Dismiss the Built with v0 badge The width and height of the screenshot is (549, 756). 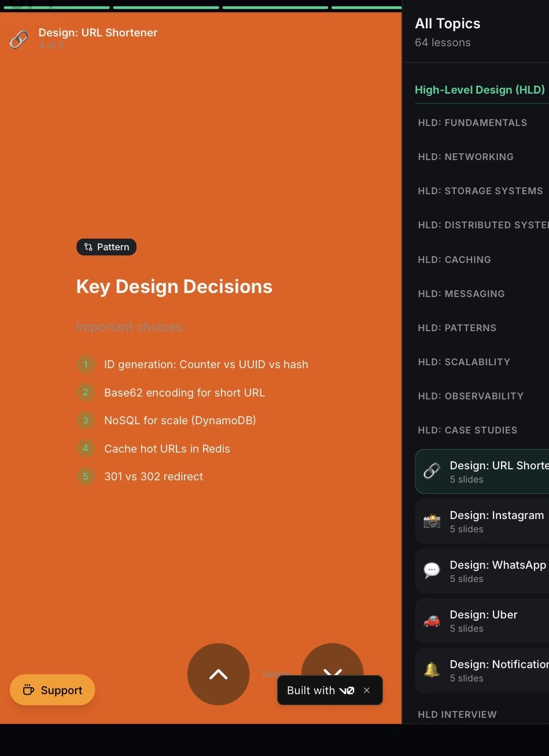(x=367, y=690)
